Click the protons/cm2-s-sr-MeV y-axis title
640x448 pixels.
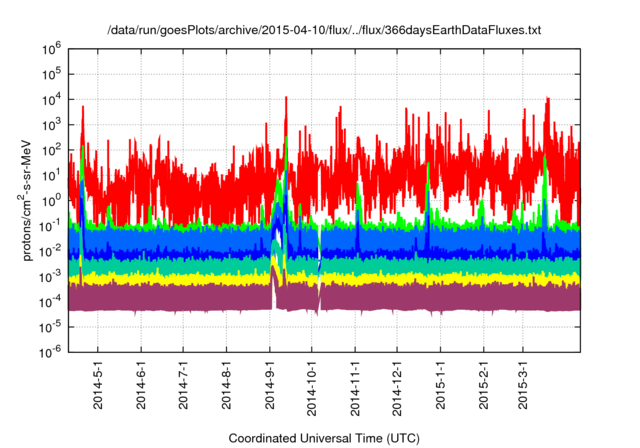pyautogui.click(x=26, y=201)
